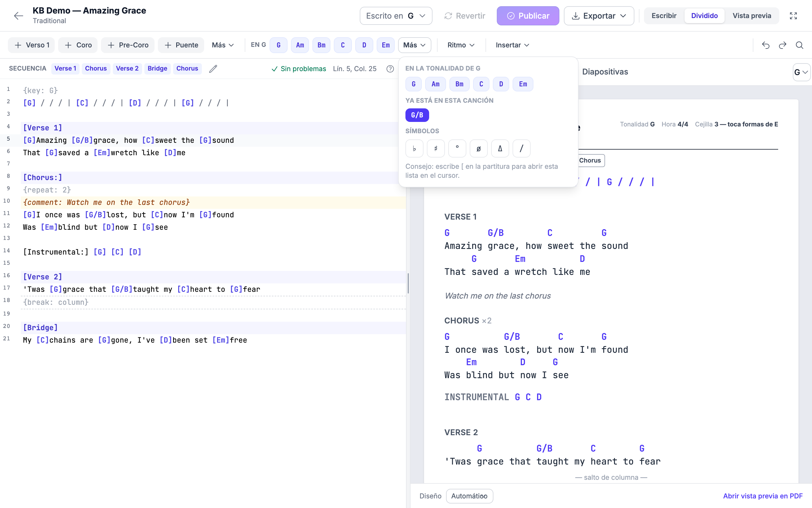Switch to Vista previa mode

point(752,16)
